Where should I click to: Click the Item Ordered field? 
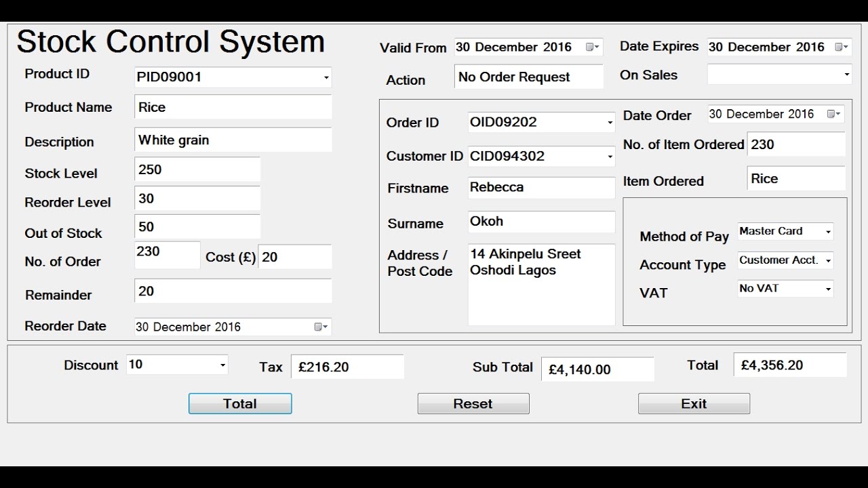tap(796, 179)
